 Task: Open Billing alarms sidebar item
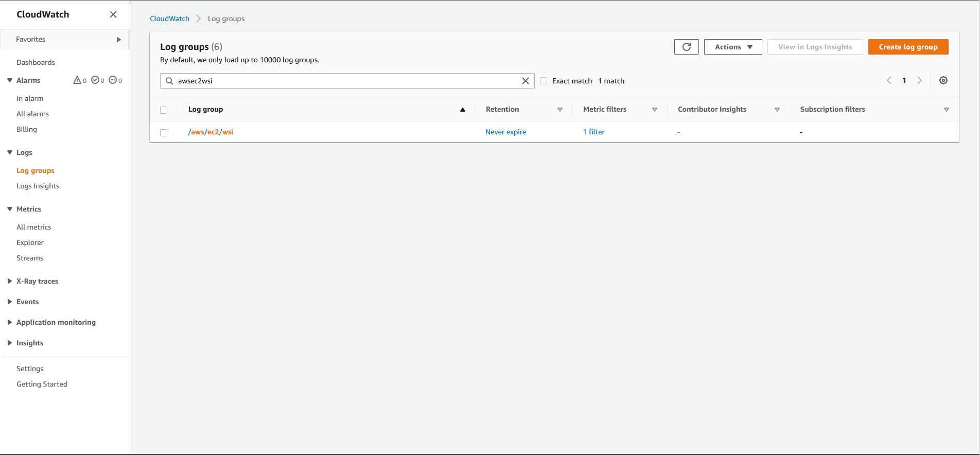27,129
